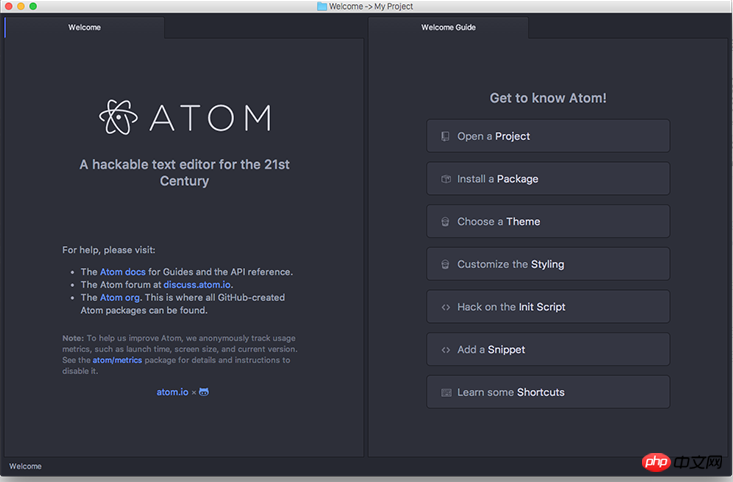Click the 'Get to know Atom!' heading
This screenshot has width=733, height=482.
click(x=548, y=98)
